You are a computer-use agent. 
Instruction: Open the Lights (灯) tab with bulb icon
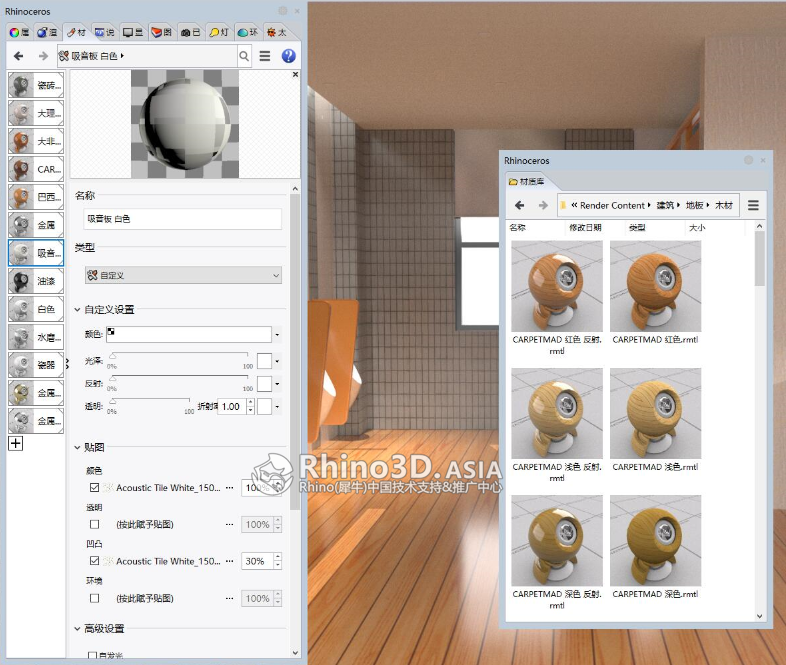click(x=219, y=33)
